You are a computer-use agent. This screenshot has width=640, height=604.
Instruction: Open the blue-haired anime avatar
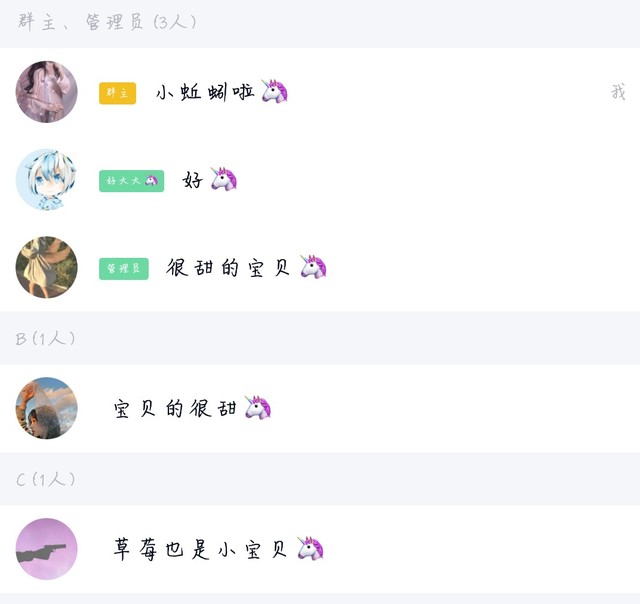point(47,180)
